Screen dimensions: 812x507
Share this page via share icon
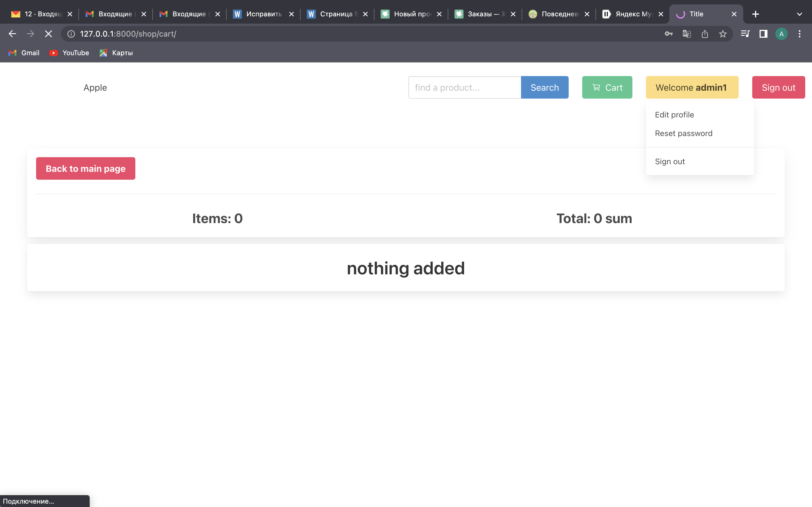(x=705, y=34)
